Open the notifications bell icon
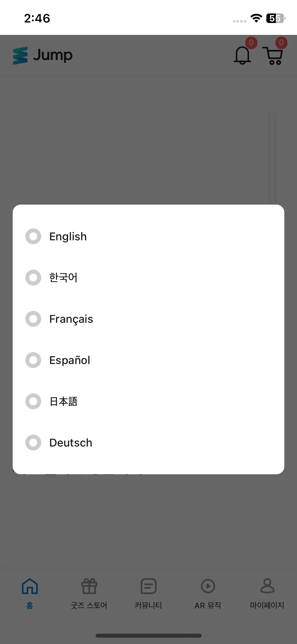The width and height of the screenshot is (297, 644). (242, 55)
